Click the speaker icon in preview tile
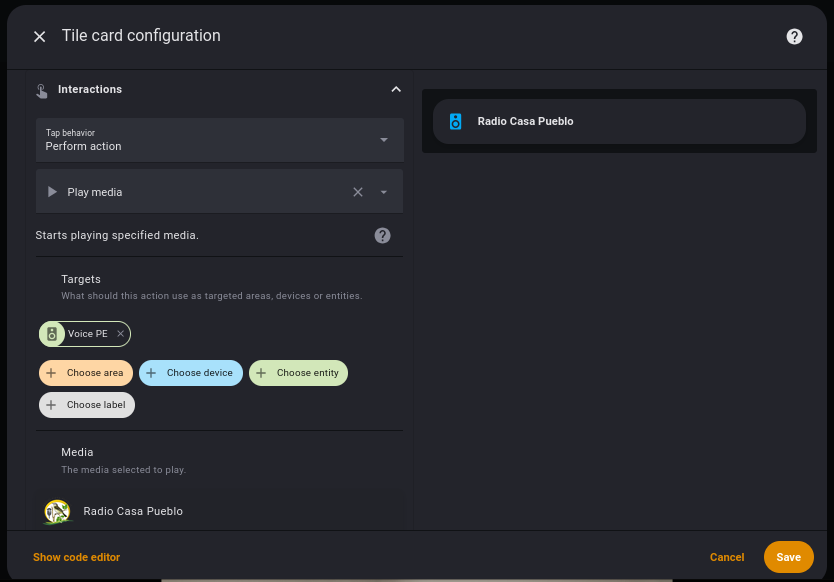 tap(455, 121)
